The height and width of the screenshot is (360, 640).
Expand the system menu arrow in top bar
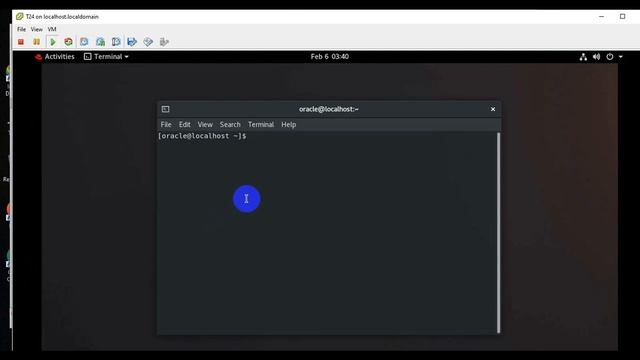tap(620, 57)
